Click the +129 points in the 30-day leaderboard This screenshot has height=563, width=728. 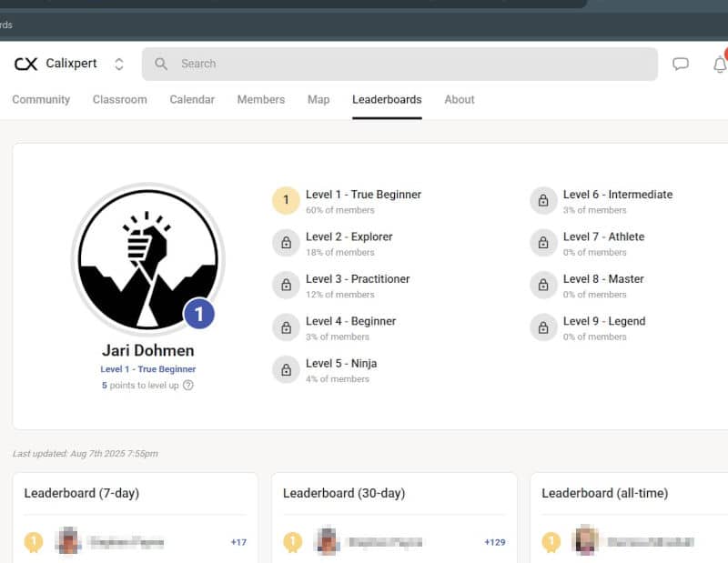coord(495,541)
